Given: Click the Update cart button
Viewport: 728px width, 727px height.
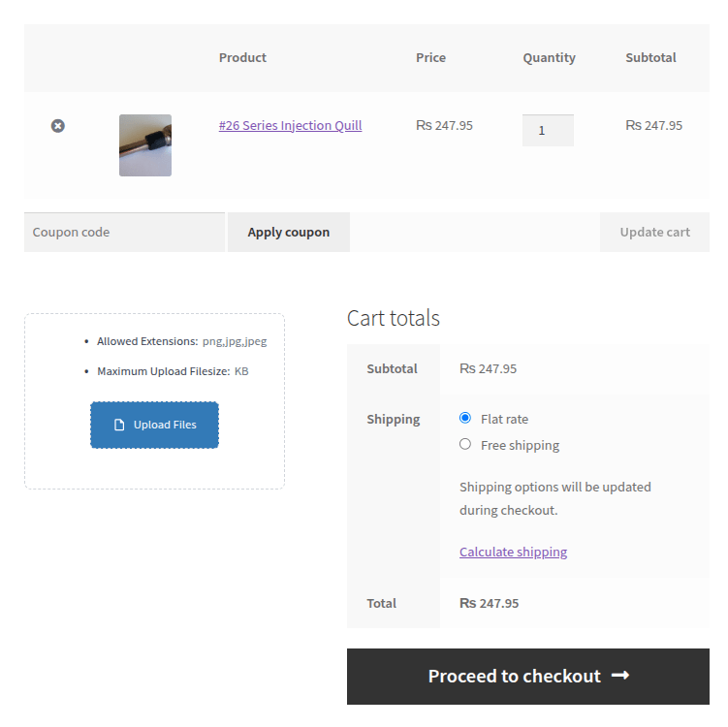Looking at the screenshot, I should pos(654,232).
